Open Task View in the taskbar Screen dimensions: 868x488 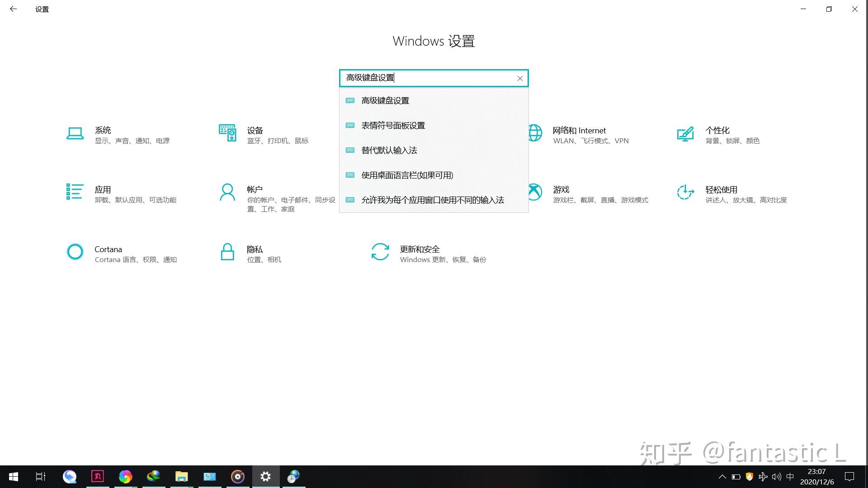click(41, 477)
